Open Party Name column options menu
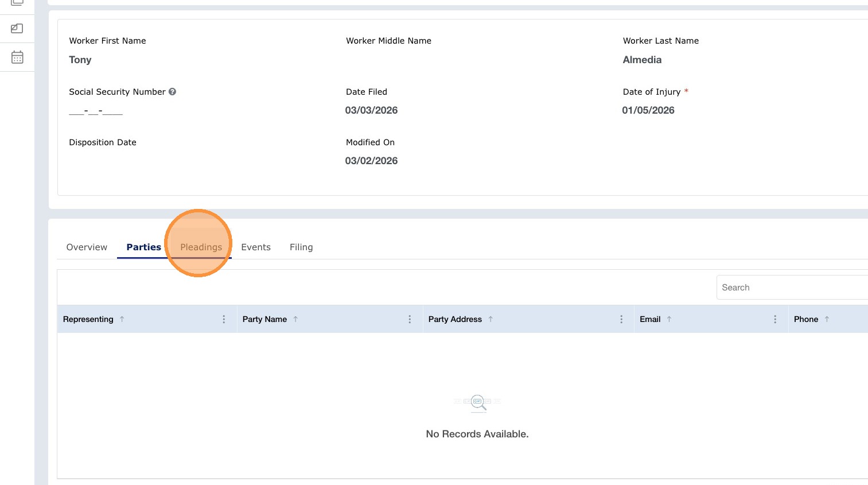Image resolution: width=868 pixels, height=485 pixels. point(410,319)
